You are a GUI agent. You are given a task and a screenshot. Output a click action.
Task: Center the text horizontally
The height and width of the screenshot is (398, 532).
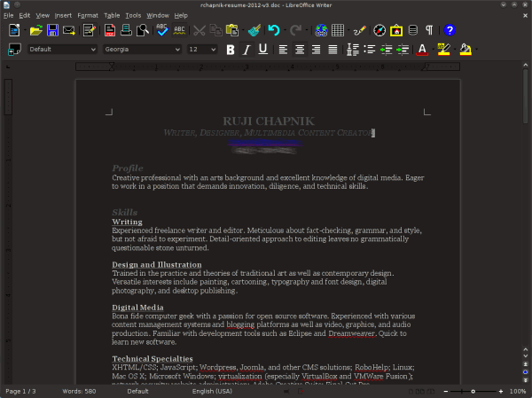300,50
